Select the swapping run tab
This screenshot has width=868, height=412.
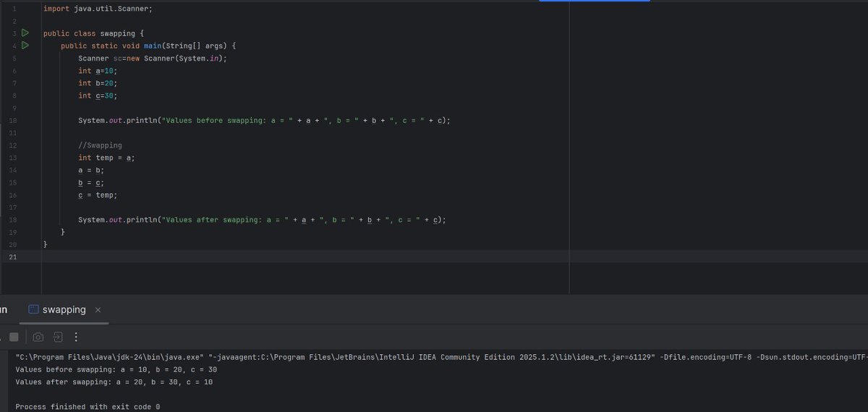(x=64, y=310)
